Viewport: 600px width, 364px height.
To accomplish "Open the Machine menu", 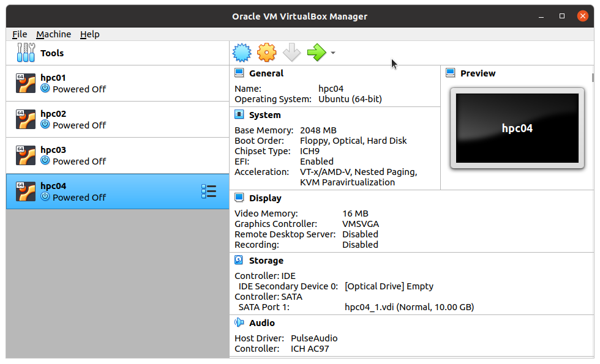I will [x=54, y=34].
